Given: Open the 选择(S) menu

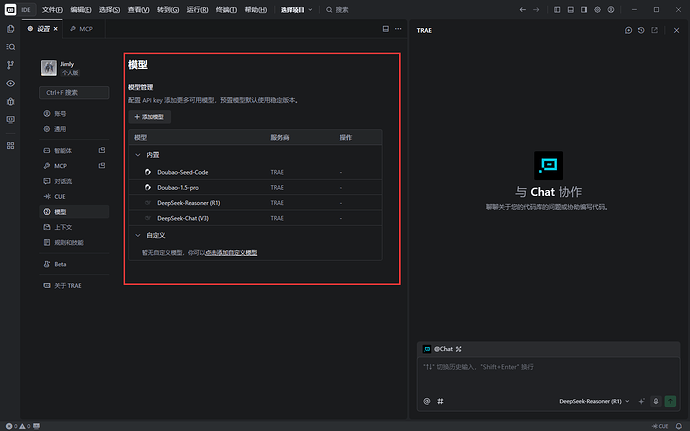Looking at the screenshot, I should click(x=110, y=10).
